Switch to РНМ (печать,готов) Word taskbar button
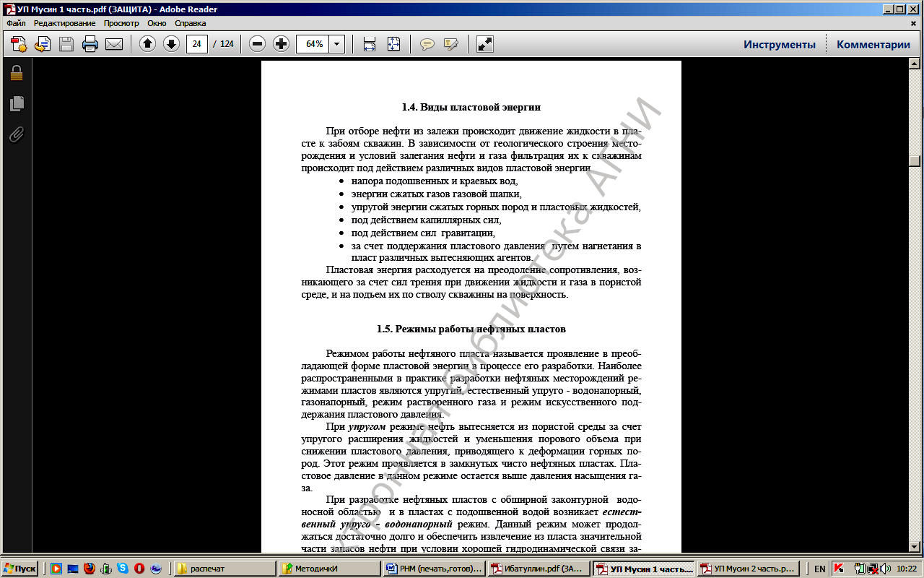This screenshot has height=578, width=924. click(x=434, y=569)
